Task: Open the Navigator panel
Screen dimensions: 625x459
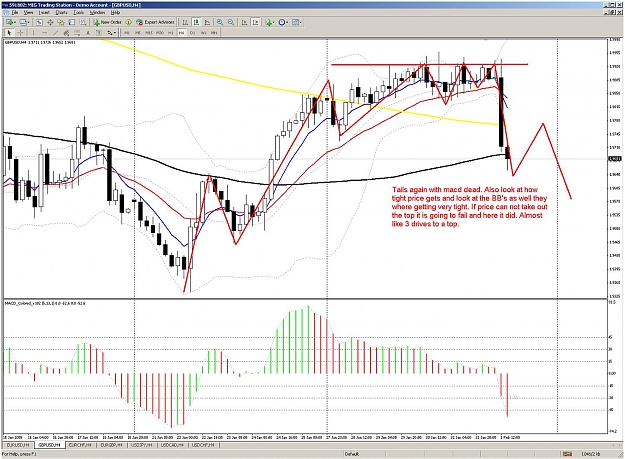Action: [x=61, y=22]
